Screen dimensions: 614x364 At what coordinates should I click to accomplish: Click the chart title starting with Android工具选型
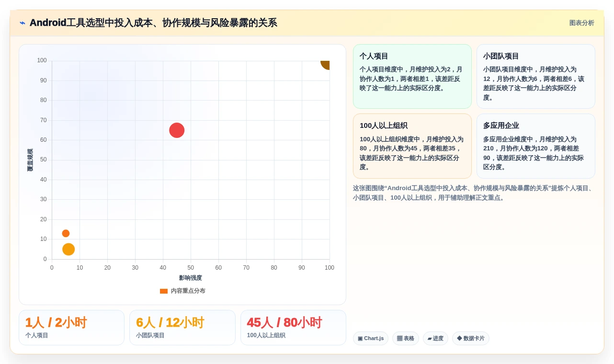point(153,23)
